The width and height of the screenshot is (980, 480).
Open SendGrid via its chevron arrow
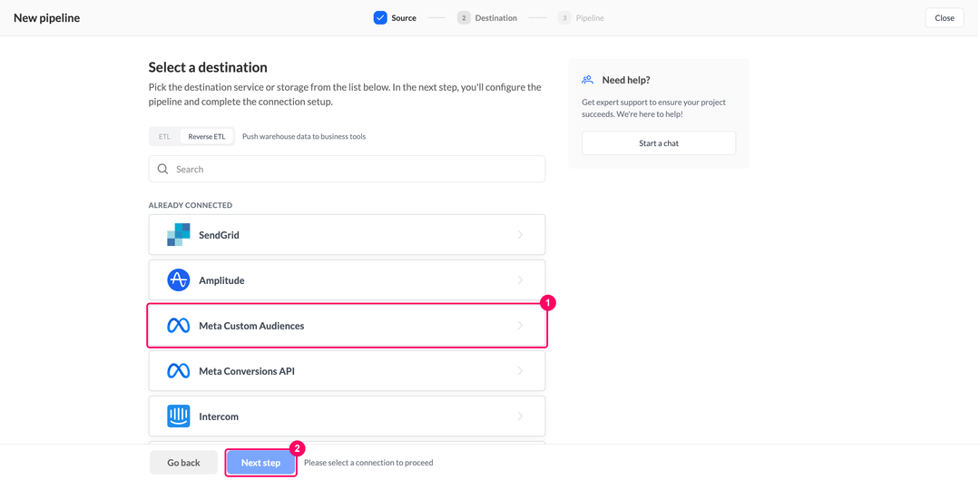click(x=520, y=235)
